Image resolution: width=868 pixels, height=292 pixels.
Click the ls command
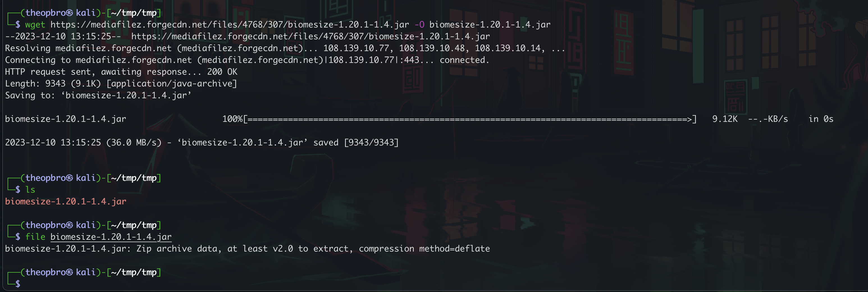(30, 190)
